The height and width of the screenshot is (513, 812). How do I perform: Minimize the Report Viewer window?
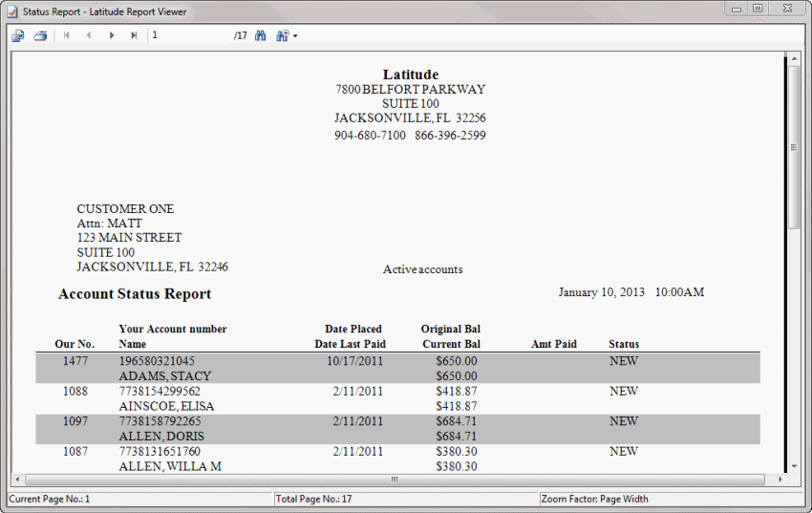(x=736, y=9)
